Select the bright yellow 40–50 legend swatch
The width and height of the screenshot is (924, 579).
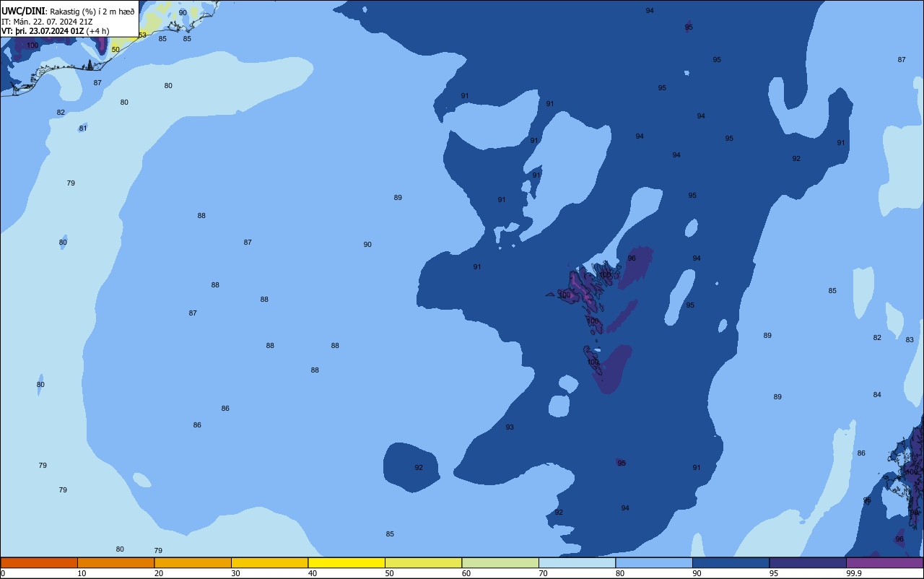(x=346, y=562)
